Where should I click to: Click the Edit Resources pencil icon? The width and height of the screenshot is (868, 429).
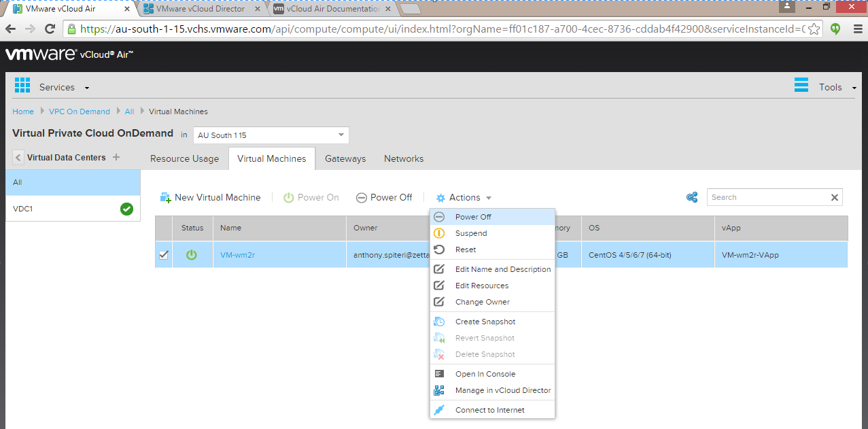coord(439,286)
